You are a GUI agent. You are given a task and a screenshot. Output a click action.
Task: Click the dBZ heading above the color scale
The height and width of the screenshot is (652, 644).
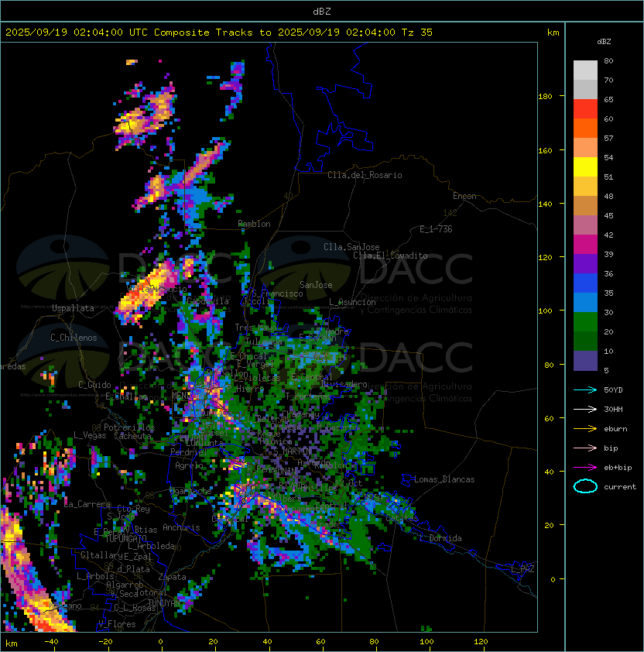click(x=604, y=42)
